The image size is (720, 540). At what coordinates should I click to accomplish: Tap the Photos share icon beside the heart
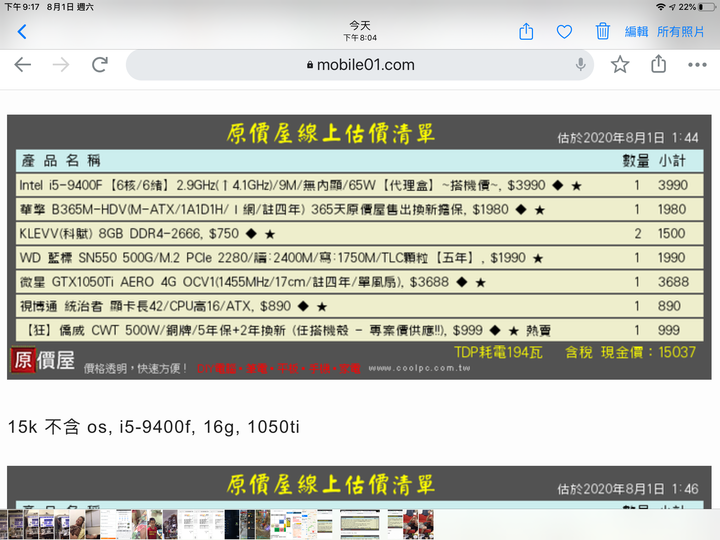(x=526, y=31)
